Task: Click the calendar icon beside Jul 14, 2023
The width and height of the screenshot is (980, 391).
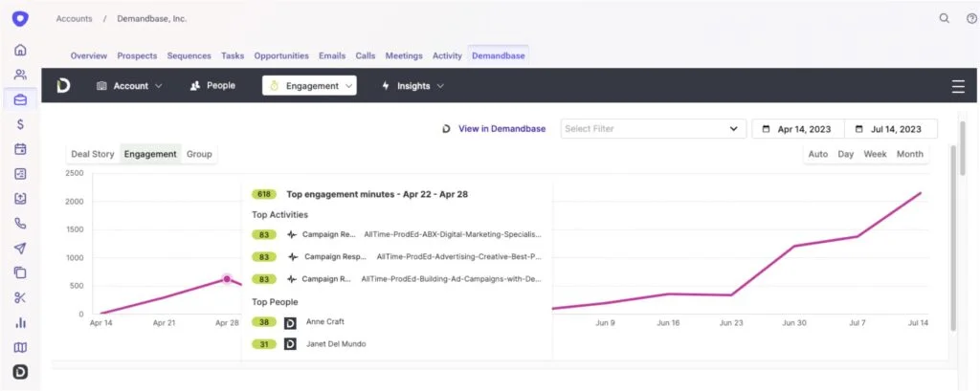Action: tap(858, 129)
